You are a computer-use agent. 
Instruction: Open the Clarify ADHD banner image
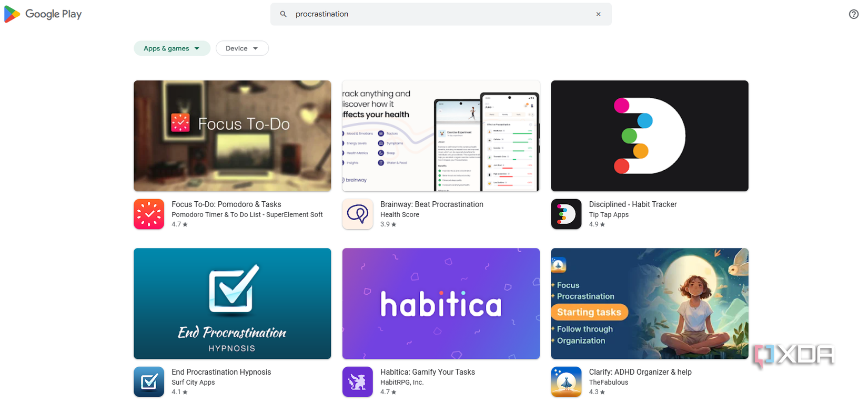pyautogui.click(x=650, y=304)
